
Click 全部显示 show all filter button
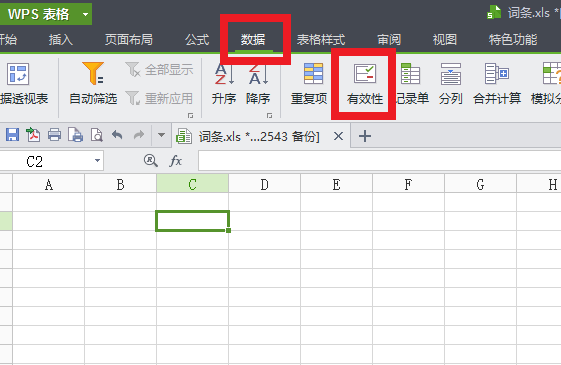[160, 69]
